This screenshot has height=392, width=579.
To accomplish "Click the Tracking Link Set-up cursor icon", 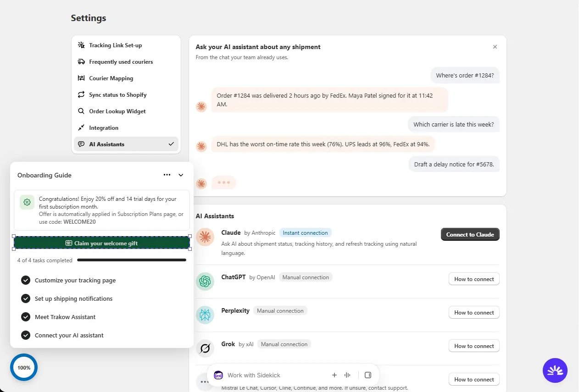I will pyautogui.click(x=81, y=45).
